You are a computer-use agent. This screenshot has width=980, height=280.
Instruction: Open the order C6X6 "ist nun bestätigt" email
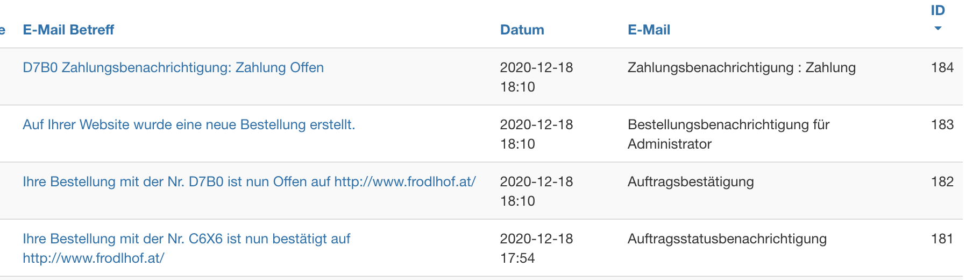(x=186, y=239)
